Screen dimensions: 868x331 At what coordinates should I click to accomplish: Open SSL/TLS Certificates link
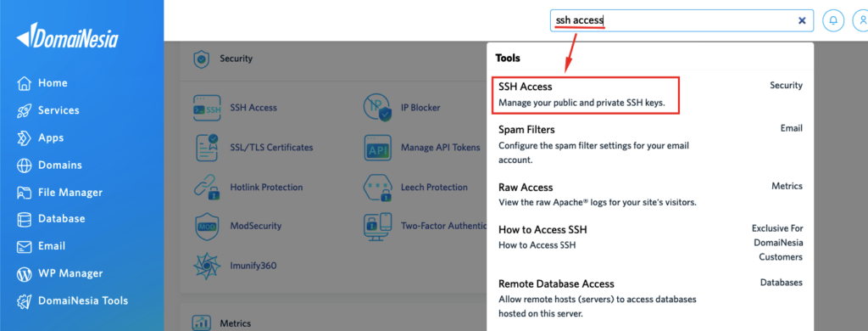[271, 148]
